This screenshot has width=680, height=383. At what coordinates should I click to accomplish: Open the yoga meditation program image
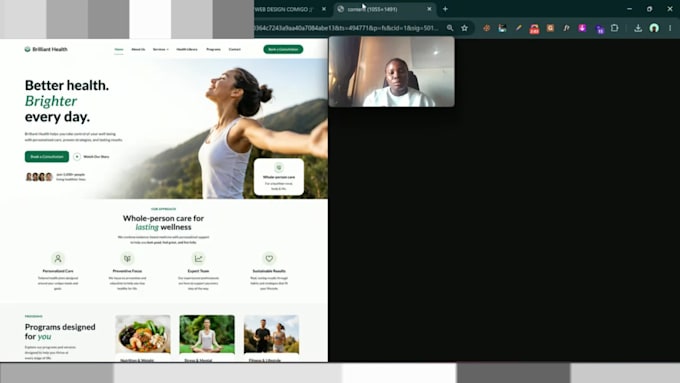pos(207,334)
